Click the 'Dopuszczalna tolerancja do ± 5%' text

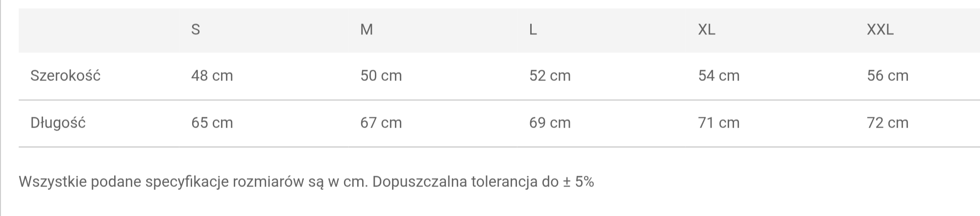(483, 182)
